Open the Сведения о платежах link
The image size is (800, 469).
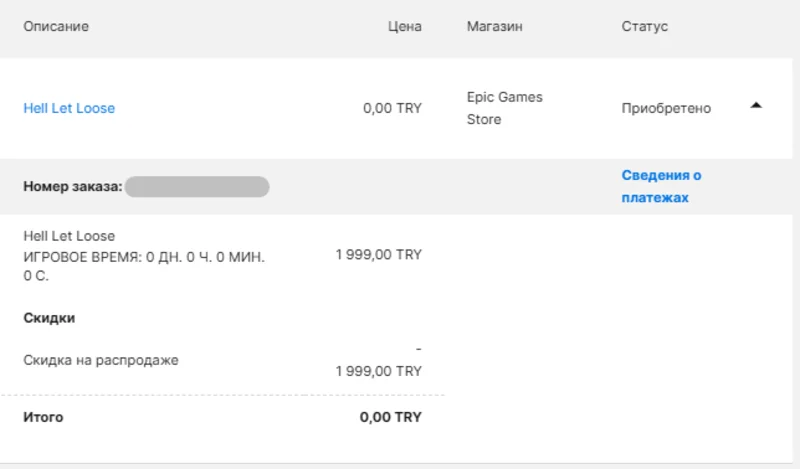[x=661, y=186]
